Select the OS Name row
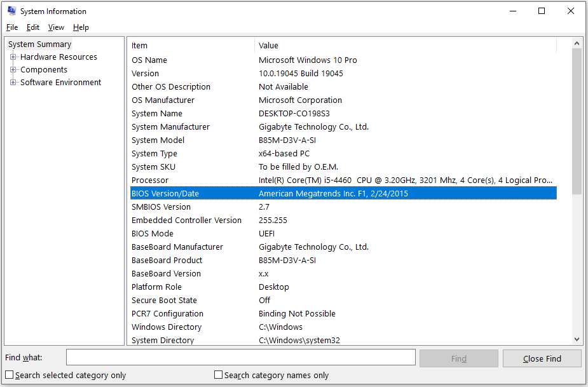The width and height of the screenshot is (588, 387). [343, 60]
